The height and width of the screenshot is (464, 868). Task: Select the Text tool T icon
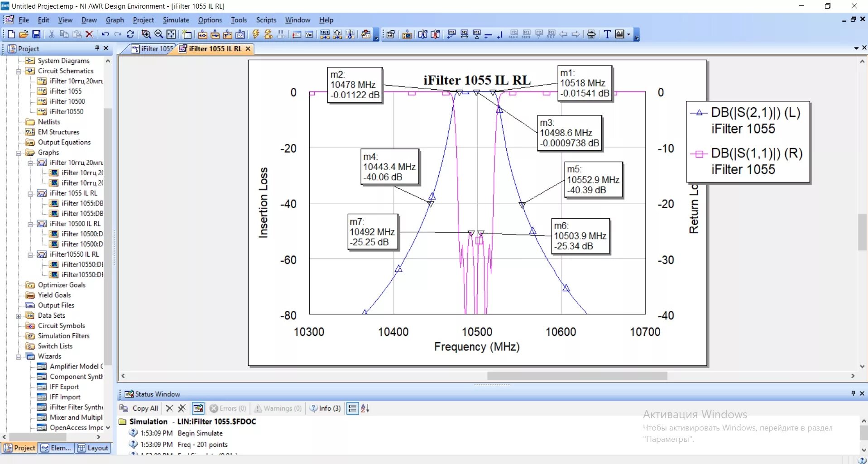click(x=607, y=34)
